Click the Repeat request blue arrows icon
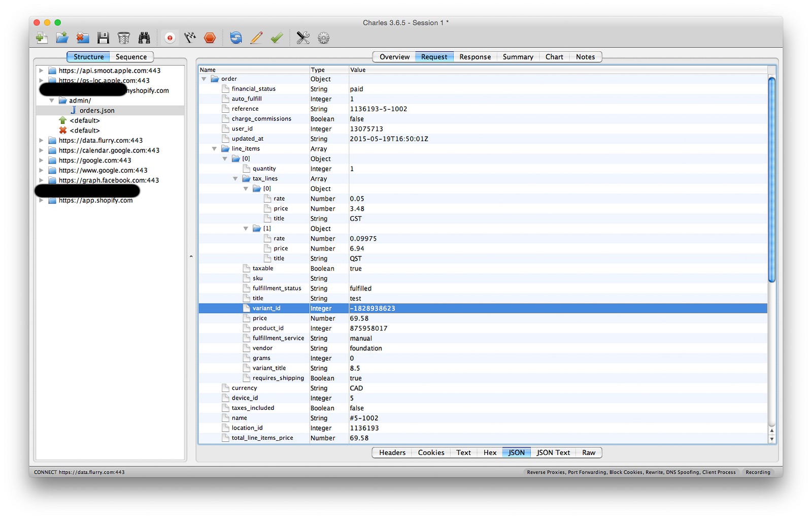 click(x=236, y=38)
